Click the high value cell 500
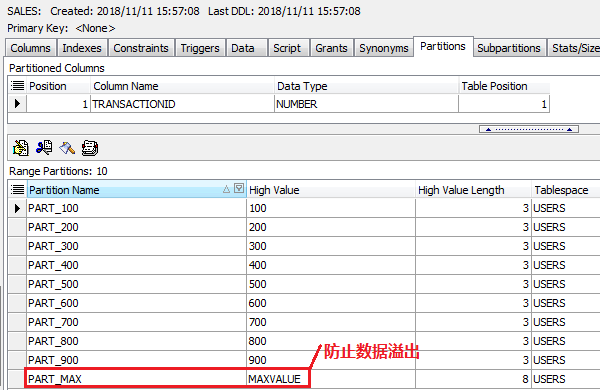 (331, 284)
